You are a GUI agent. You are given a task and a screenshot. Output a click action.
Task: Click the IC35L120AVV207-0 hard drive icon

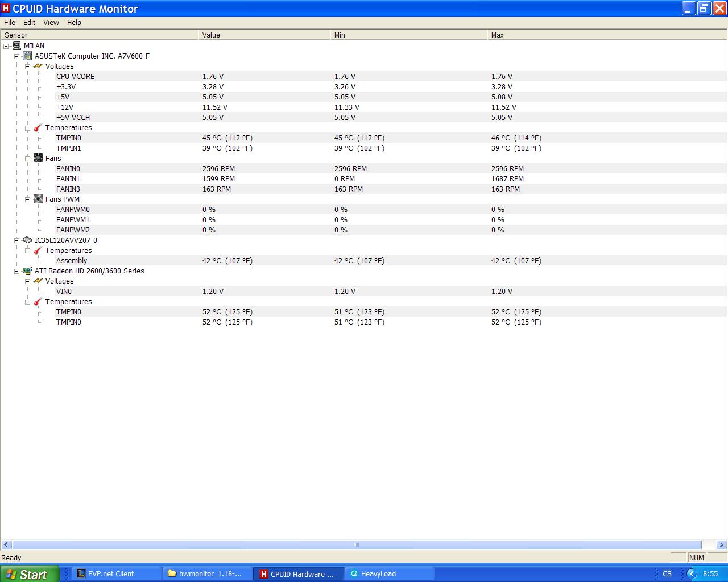(27, 240)
